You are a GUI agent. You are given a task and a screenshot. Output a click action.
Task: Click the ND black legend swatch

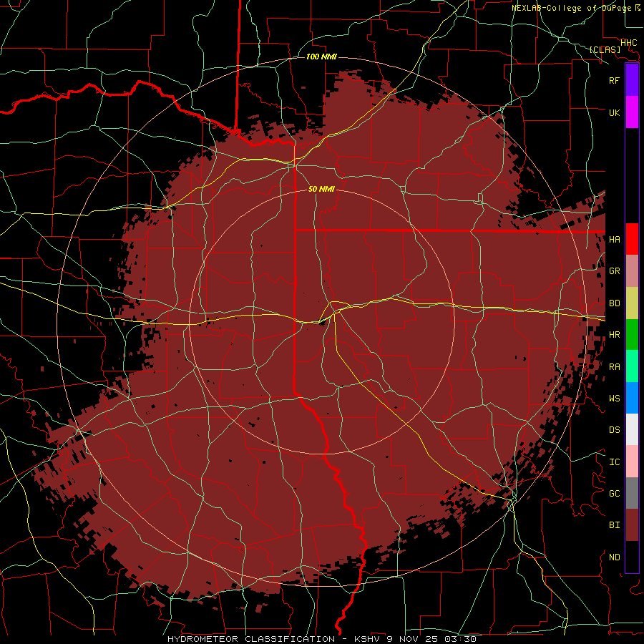[632, 557]
